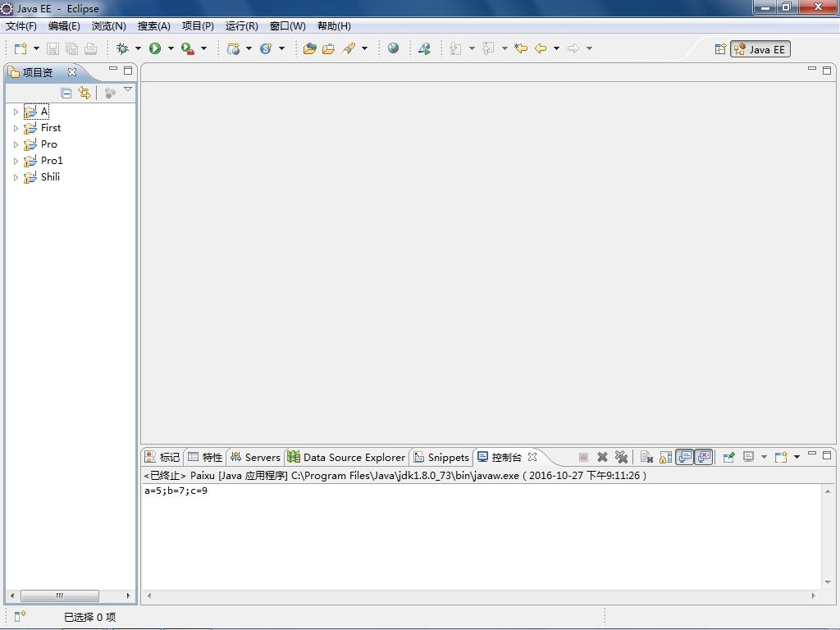The width and height of the screenshot is (840, 630).
Task: Click the Project Explorer horizontal scrollbar thumb
Action: (x=59, y=596)
